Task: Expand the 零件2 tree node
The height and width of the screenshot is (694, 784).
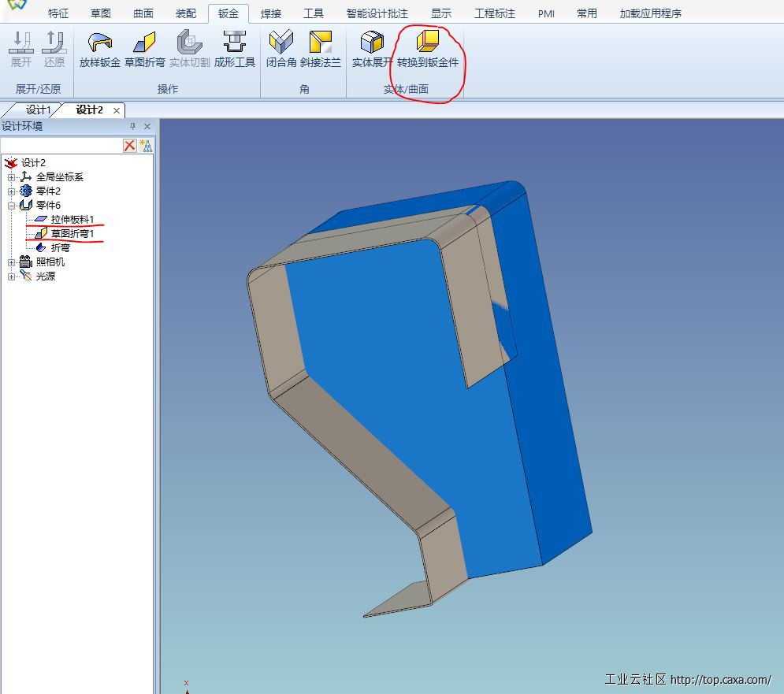Action: pos(11,191)
